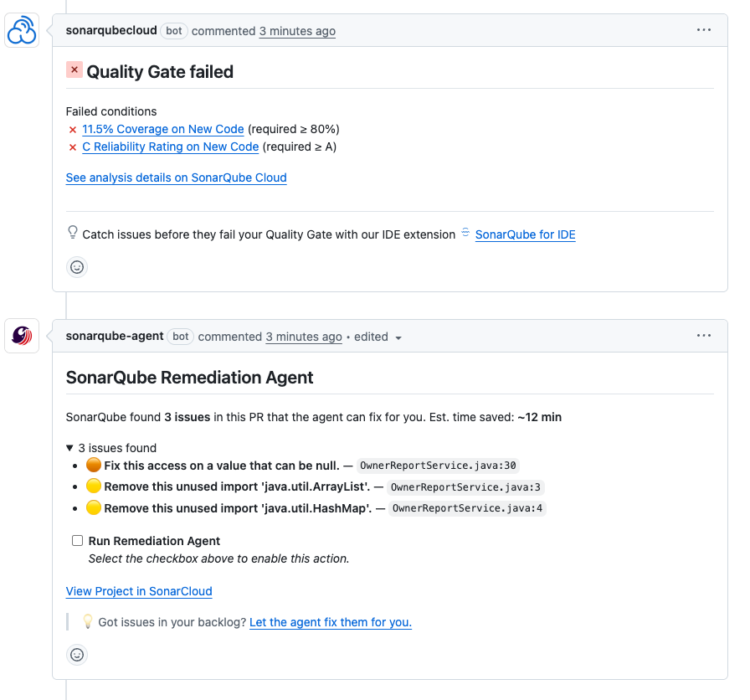The width and height of the screenshot is (750, 700).
Task: Click the sonarqube-agent comment timestamp
Action: pos(304,337)
